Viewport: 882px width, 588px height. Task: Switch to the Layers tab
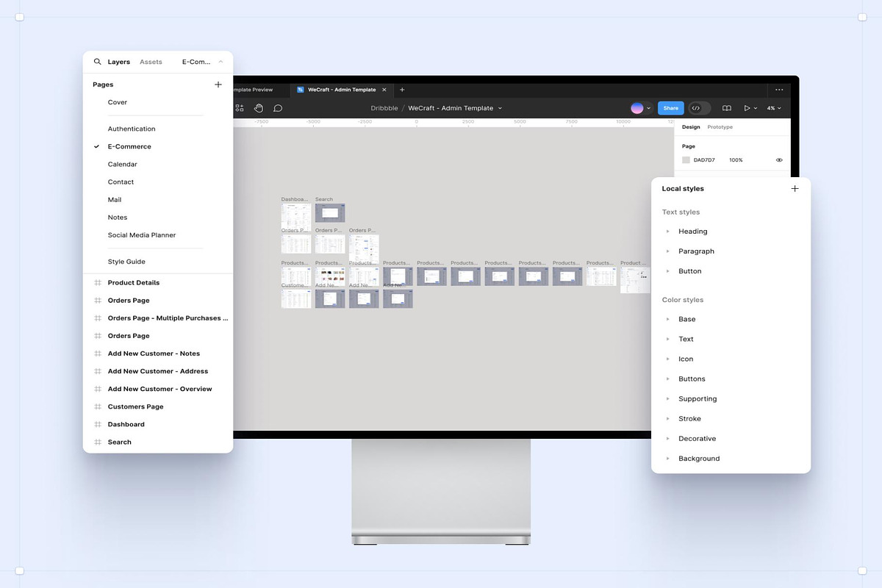click(119, 62)
